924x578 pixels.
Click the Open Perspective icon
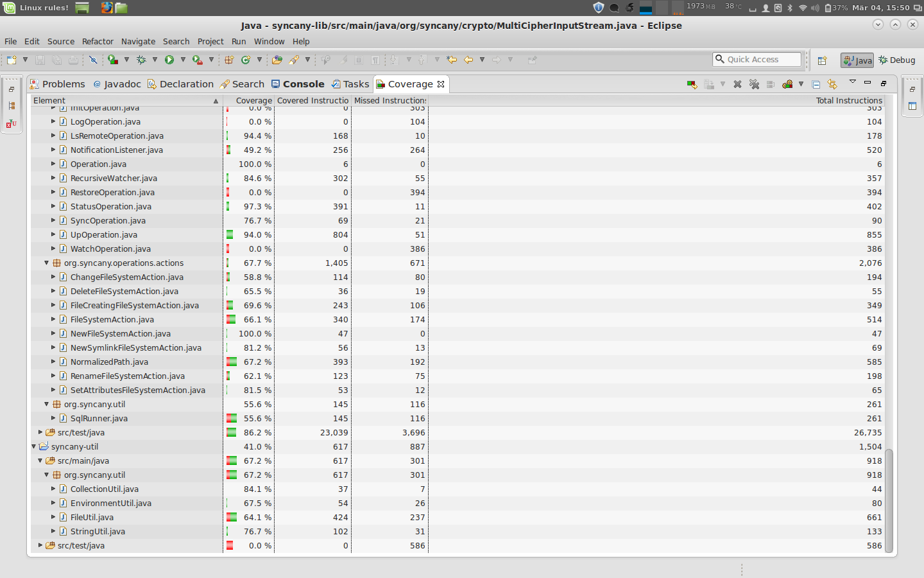822,60
